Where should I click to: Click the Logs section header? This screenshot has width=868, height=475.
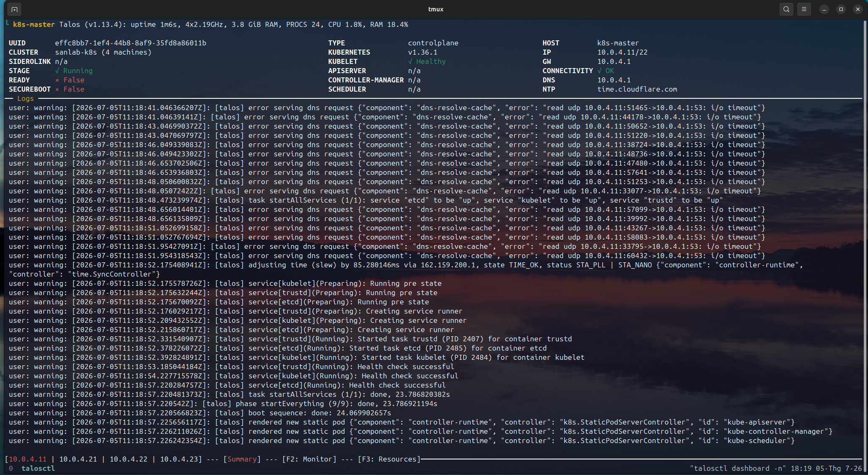[26, 98]
